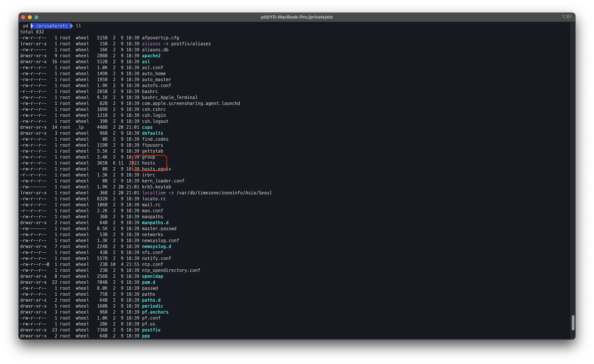This screenshot has width=594, height=364.
Task: Click the green full-screen window button
Action: tap(37, 17)
